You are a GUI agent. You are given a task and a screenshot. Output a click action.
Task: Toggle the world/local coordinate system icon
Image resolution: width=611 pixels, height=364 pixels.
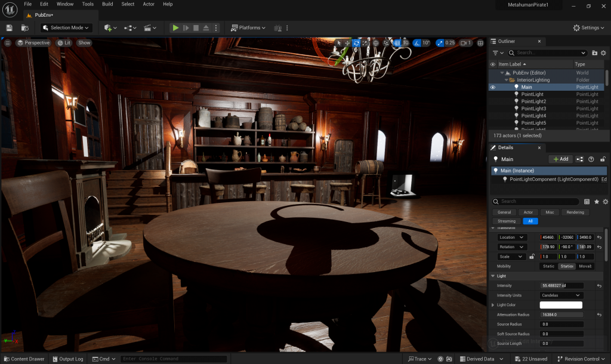(x=376, y=43)
